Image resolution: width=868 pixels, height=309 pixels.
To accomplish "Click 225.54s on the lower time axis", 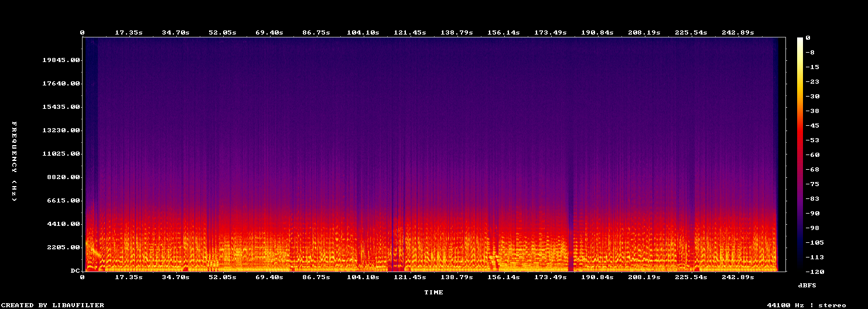I will (691, 277).
